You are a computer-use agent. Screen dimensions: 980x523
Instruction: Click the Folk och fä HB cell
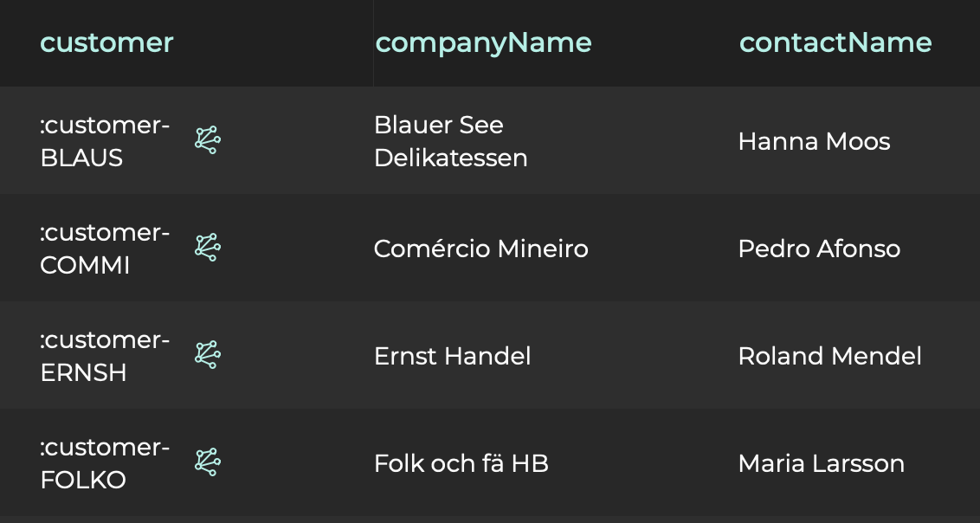point(461,464)
